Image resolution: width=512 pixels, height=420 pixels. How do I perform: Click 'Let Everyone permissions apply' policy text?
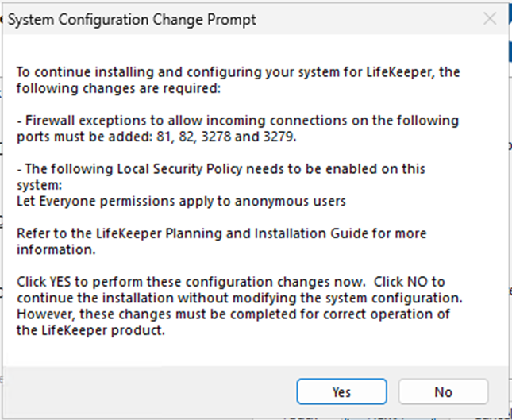(181, 201)
